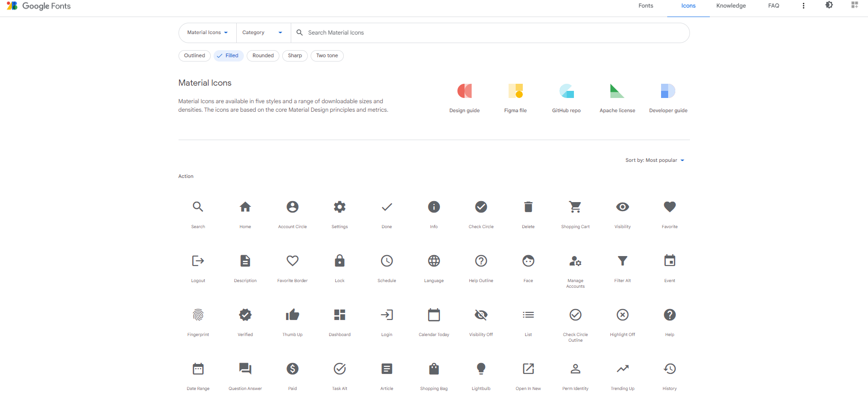Choose the Lock icon
Image resolution: width=868 pixels, height=399 pixels.
coord(340,261)
